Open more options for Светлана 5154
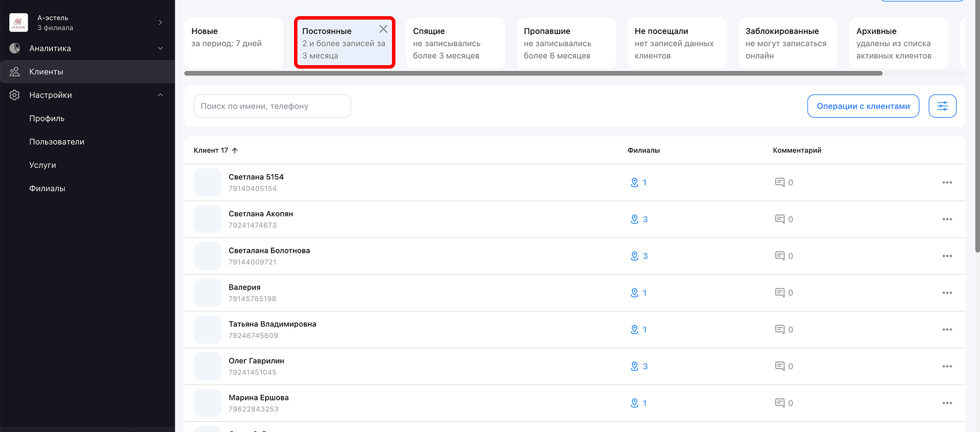This screenshot has width=980, height=432. [x=947, y=182]
